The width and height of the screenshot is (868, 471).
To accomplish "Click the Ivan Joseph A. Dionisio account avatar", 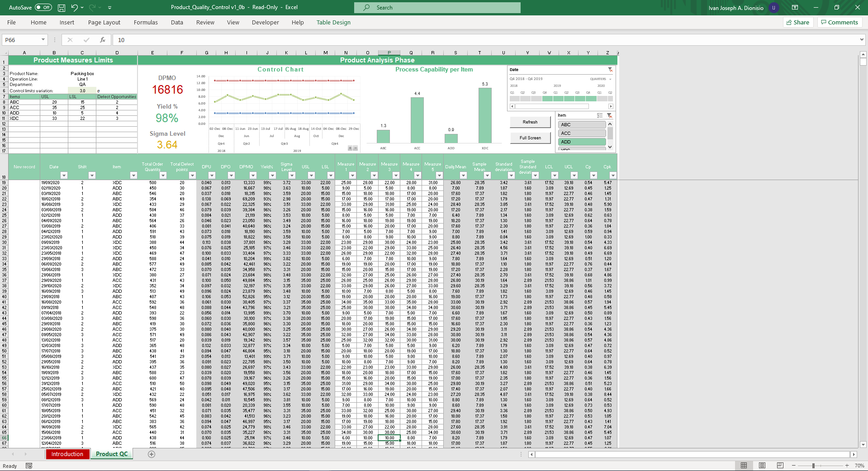I will pyautogui.click(x=774, y=8).
